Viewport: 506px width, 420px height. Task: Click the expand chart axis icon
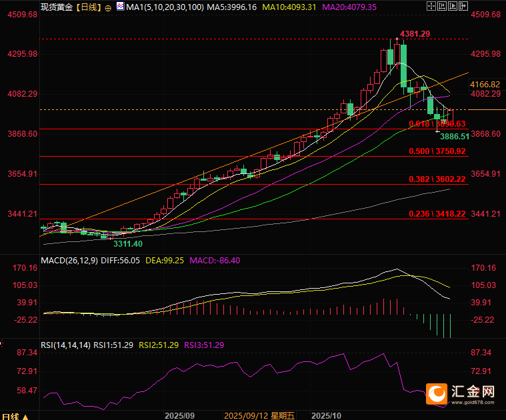(453, 6)
